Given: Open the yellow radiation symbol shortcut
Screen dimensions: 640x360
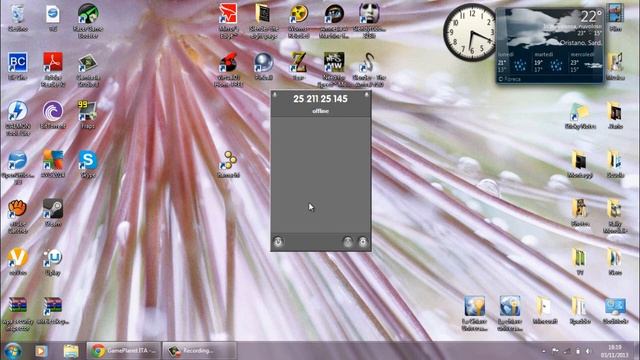Looking at the screenshot, I should [299, 20].
